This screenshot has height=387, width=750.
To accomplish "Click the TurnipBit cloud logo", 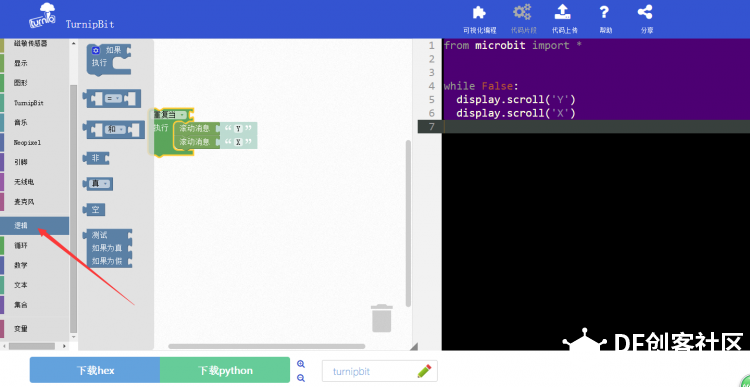I will click(x=44, y=17).
